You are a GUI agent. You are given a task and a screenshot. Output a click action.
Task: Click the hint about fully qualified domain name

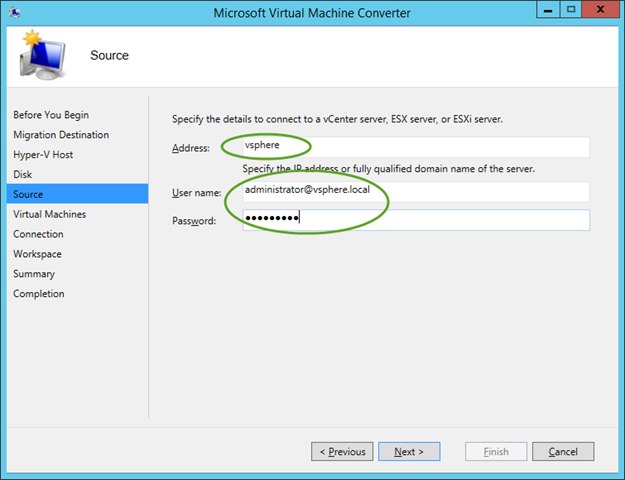389,169
